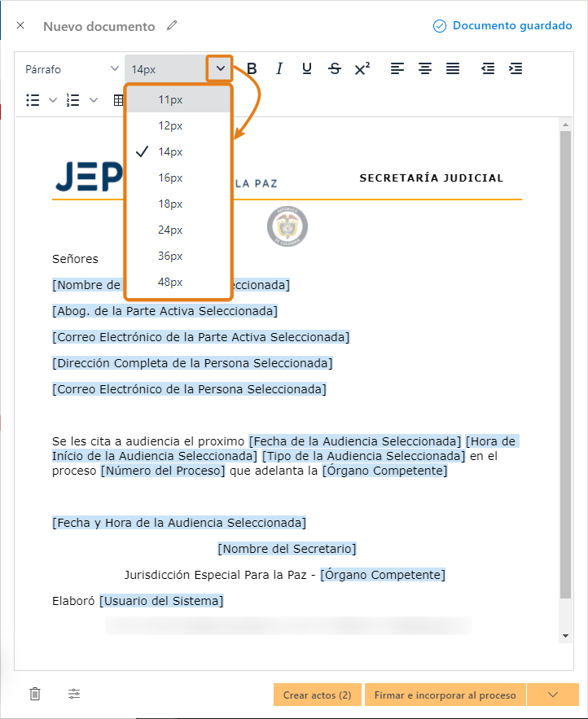
Task: Expand bulleted list style options
Action: click(53, 100)
